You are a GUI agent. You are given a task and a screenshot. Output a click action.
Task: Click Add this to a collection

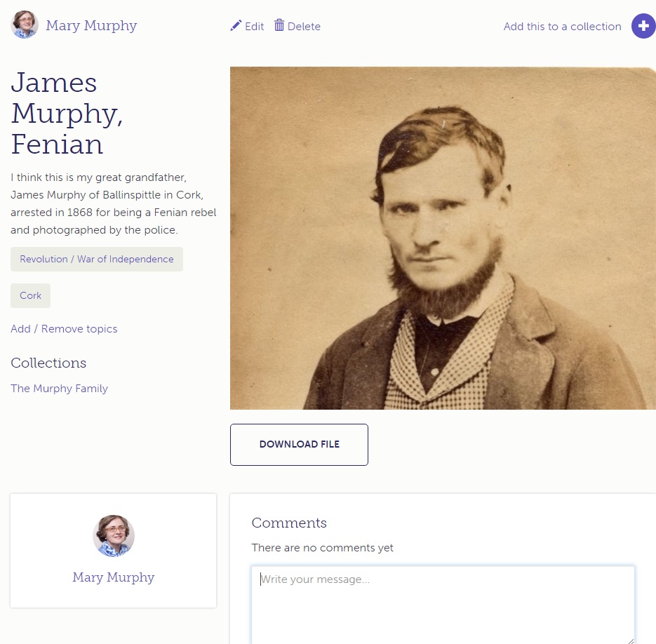click(x=562, y=27)
